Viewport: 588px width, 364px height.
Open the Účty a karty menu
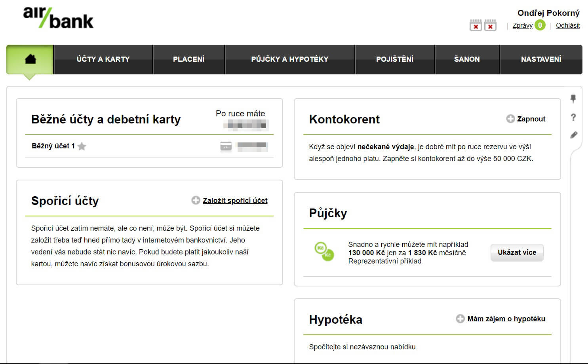pos(103,59)
